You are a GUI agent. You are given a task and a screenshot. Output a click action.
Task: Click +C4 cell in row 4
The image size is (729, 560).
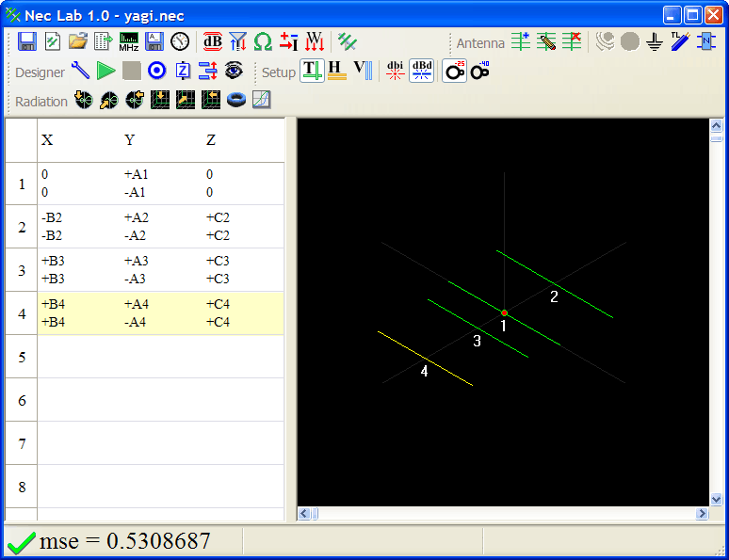[218, 304]
